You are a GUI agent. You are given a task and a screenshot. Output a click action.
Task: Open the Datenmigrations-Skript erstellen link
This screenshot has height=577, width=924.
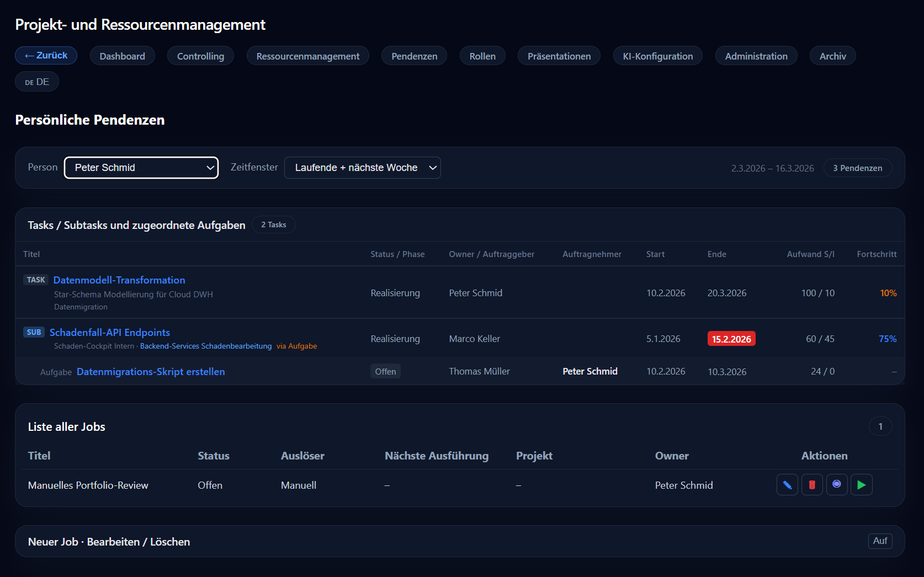click(151, 372)
